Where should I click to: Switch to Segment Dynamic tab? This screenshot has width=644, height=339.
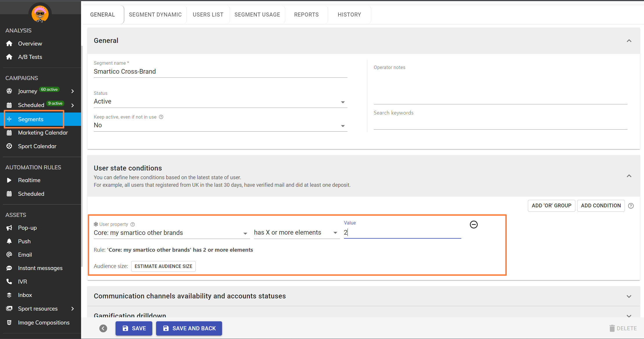point(155,14)
